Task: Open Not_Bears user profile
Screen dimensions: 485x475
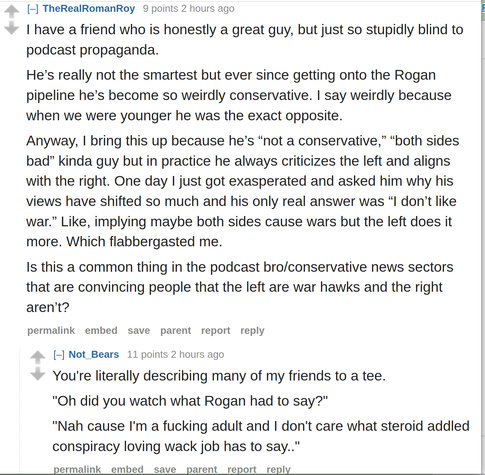Action: click(x=94, y=354)
